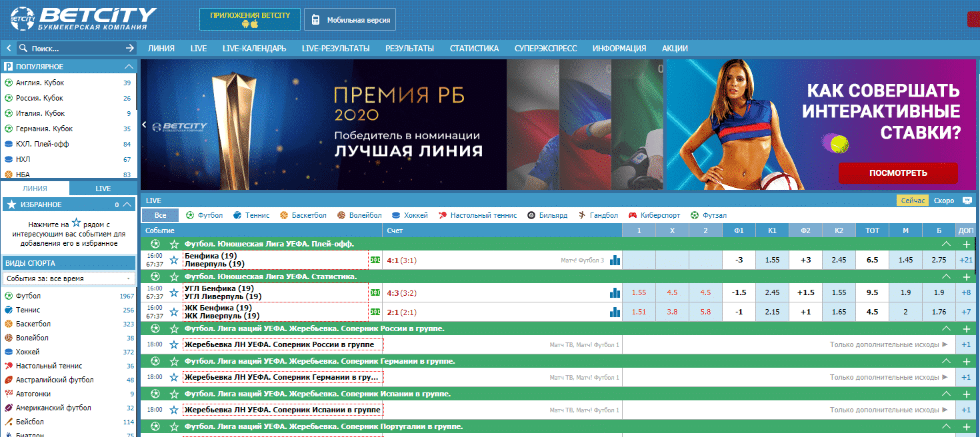Click the BETCITY logo
The image size is (980, 437).
[x=80, y=18]
